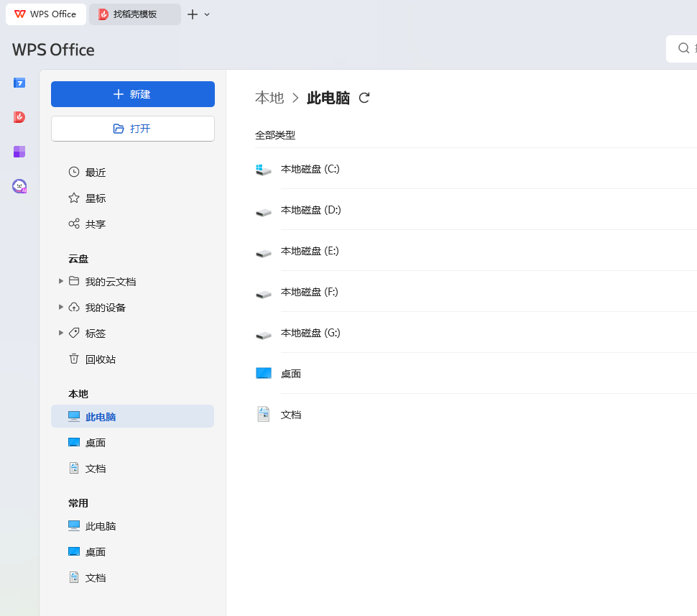Click the blue 新建 button

(132, 94)
